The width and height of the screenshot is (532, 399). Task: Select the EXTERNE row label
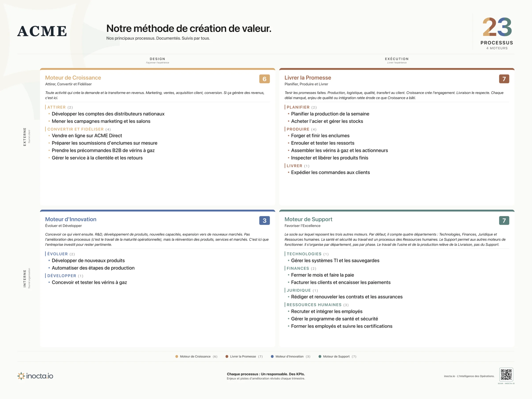click(x=25, y=137)
